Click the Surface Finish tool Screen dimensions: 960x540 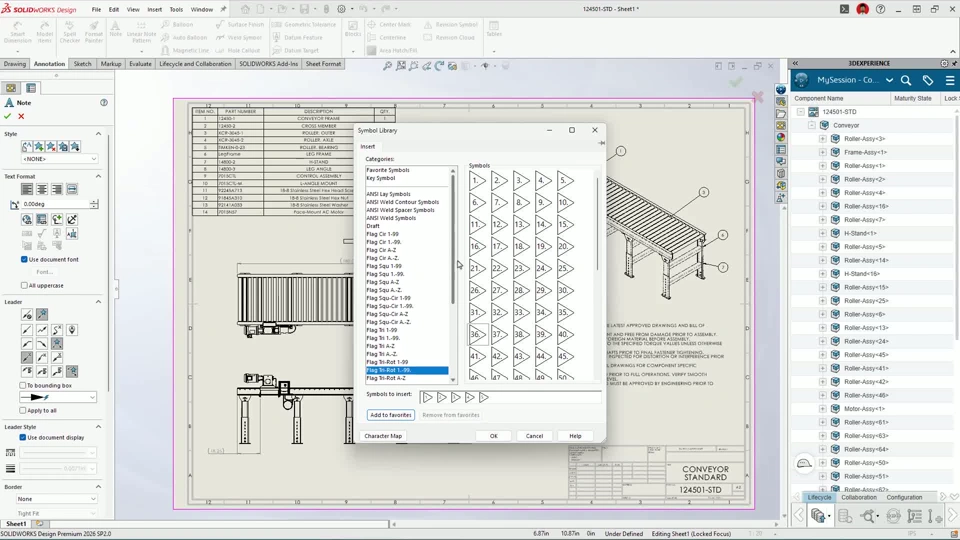coord(239,24)
